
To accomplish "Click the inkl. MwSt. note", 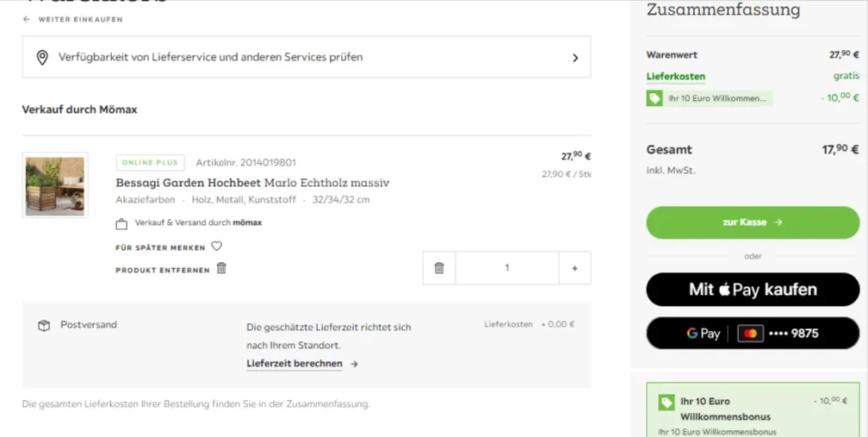I will coord(671,171).
